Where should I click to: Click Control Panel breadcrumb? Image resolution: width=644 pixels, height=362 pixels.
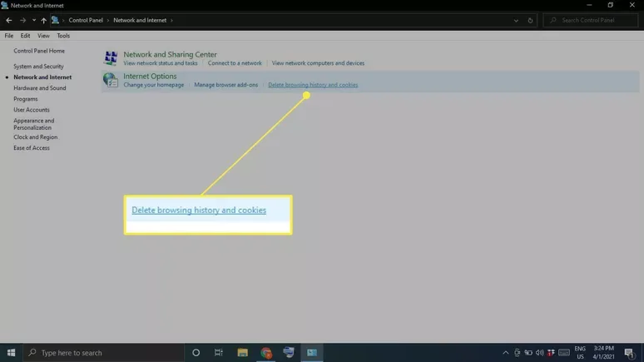pos(86,20)
